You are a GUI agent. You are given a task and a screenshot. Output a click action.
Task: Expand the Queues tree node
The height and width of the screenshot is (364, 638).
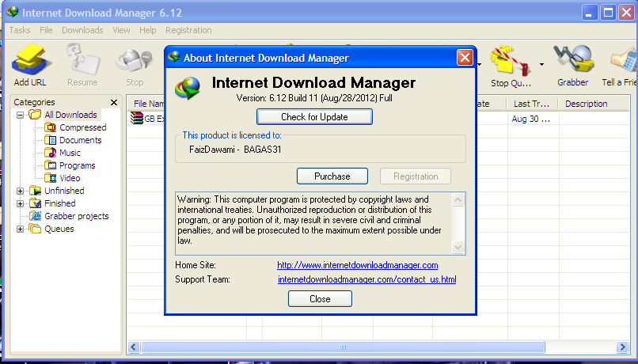click(20, 229)
